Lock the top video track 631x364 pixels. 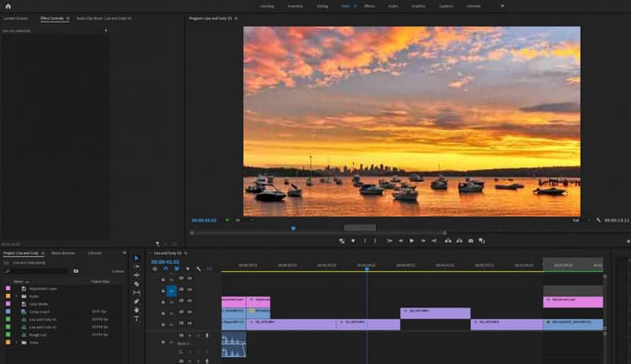[163, 279]
